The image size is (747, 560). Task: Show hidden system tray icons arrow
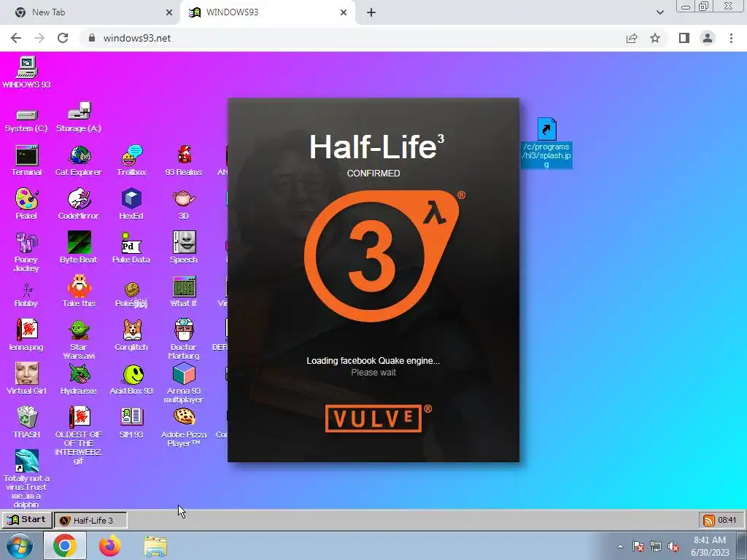pyautogui.click(x=620, y=545)
